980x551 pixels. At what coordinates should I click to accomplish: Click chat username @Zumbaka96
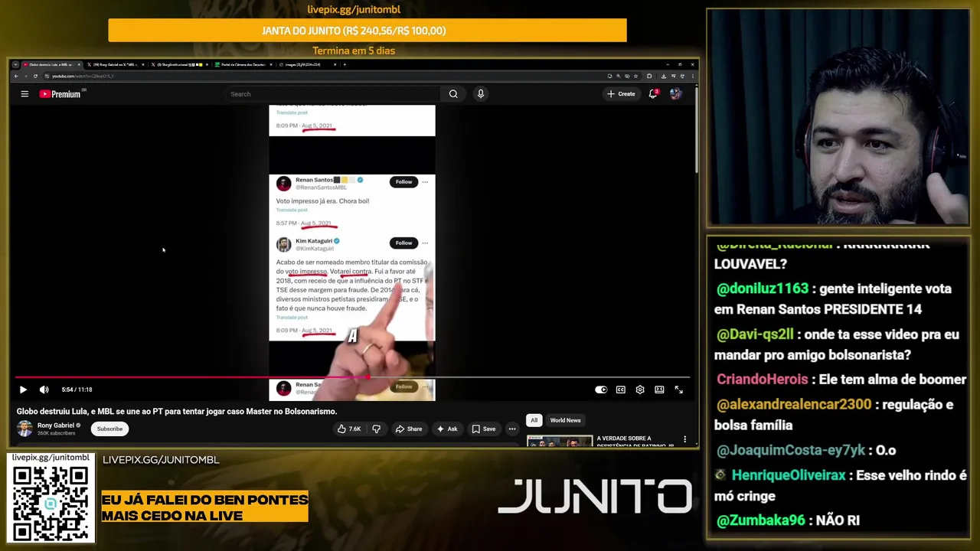[x=761, y=520]
